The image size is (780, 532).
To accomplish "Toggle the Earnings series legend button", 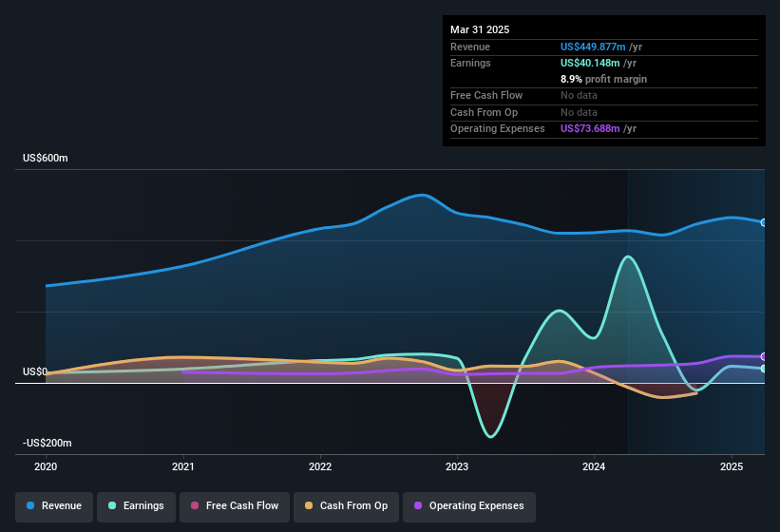I will 136,506.
